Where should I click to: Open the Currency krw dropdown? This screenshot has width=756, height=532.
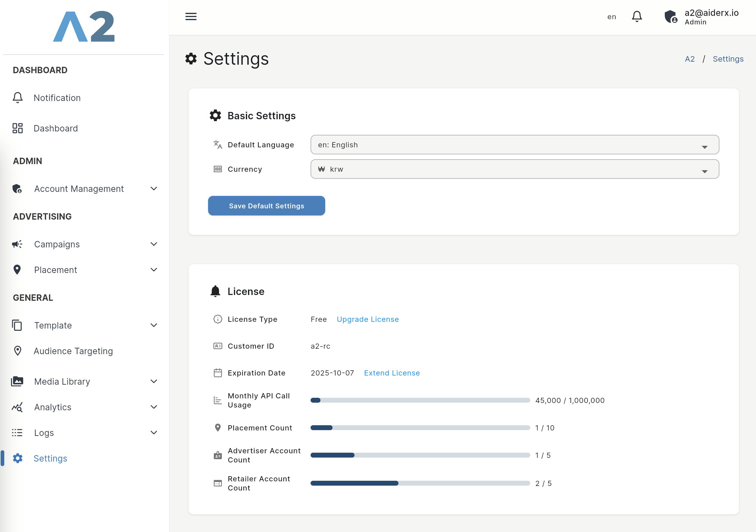pyautogui.click(x=515, y=169)
